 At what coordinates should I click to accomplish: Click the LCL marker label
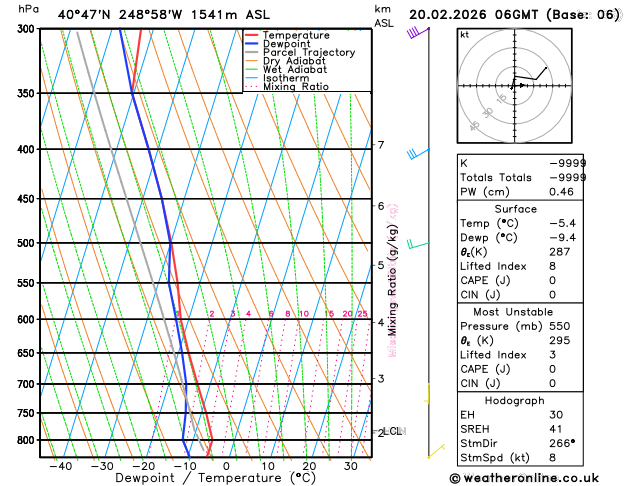(x=393, y=431)
